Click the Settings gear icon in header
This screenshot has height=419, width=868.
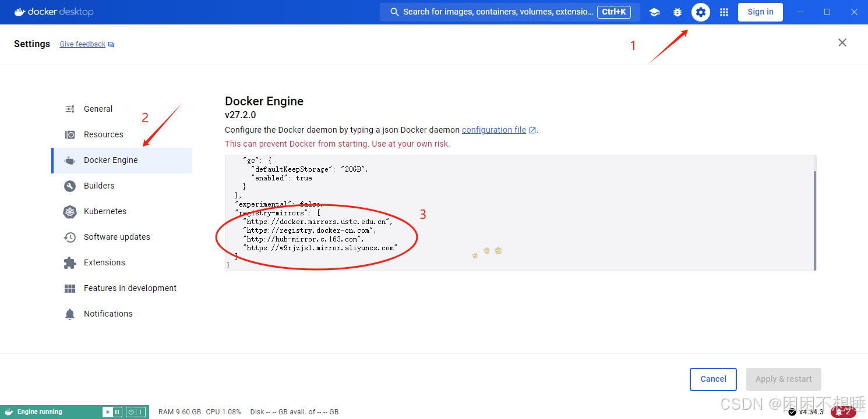(x=701, y=12)
